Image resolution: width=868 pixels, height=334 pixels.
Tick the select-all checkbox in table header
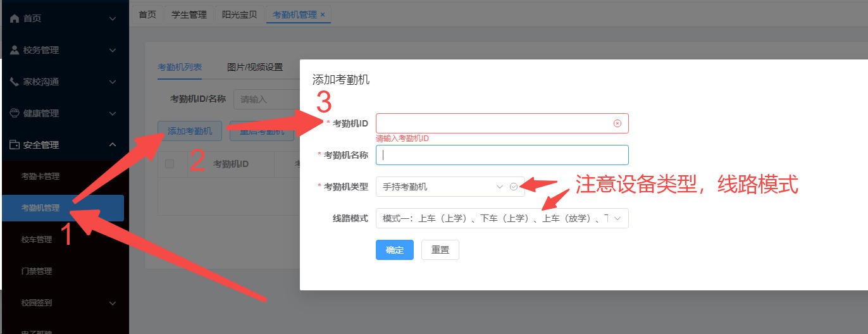point(170,164)
